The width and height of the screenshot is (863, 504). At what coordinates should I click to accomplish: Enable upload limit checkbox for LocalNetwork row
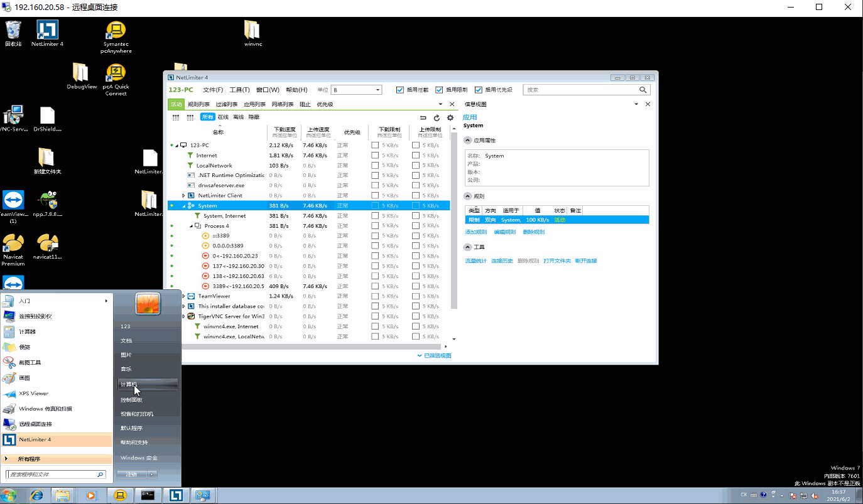point(416,166)
